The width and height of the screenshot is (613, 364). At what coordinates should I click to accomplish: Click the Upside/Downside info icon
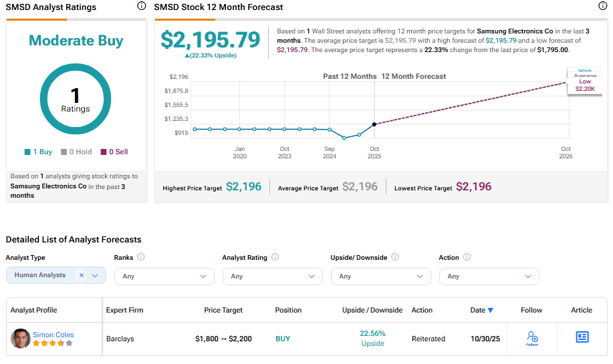[394, 257]
